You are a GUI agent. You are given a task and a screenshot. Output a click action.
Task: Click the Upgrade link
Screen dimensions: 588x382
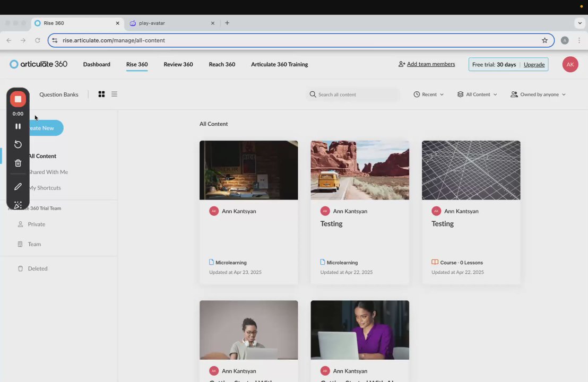[x=534, y=65]
